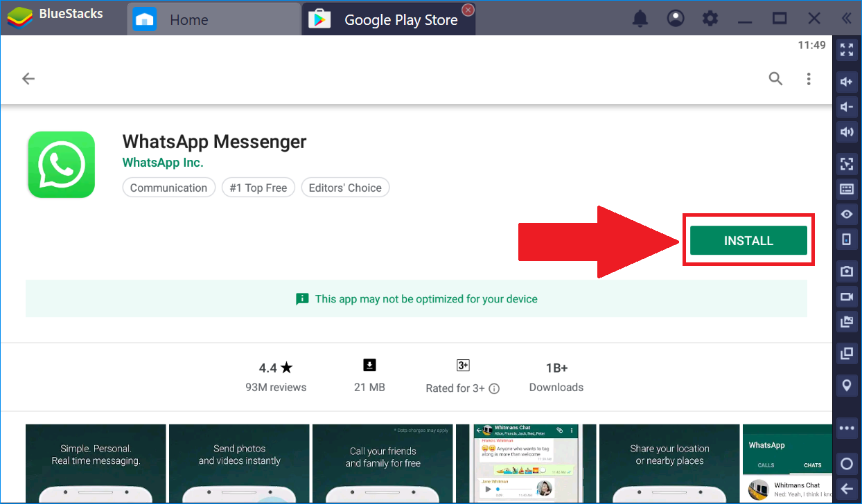862x504 pixels.
Task: Show more sidebar options with three dots
Action: (x=846, y=428)
